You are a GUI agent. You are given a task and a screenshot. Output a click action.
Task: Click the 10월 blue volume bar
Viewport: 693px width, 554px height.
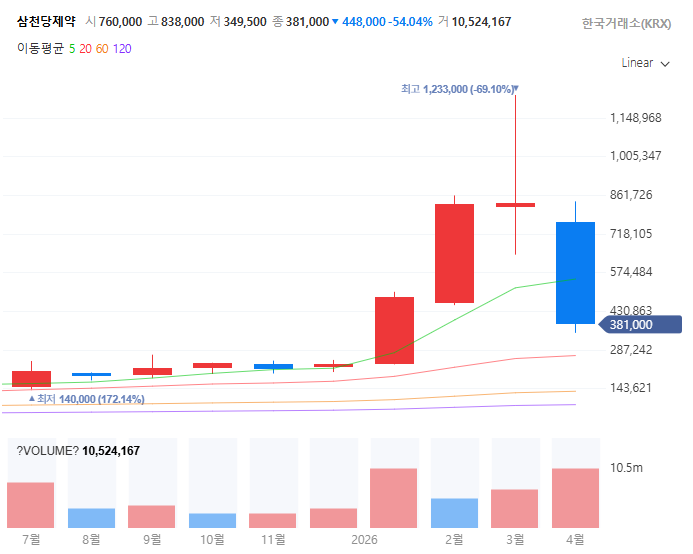click(x=213, y=521)
